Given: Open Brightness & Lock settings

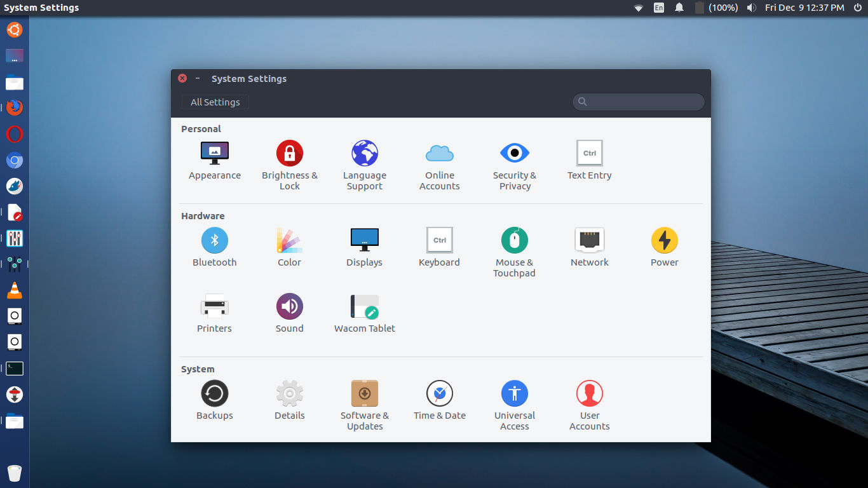Looking at the screenshot, I should [x=289, y=158].
